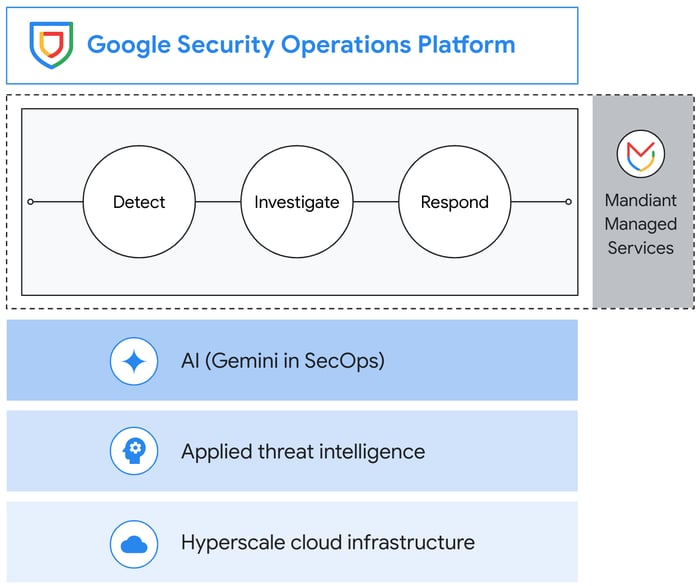Select the Mandiant Managed Services label
The width and height of the screenshot is (700, 586).
coord(641,224)
